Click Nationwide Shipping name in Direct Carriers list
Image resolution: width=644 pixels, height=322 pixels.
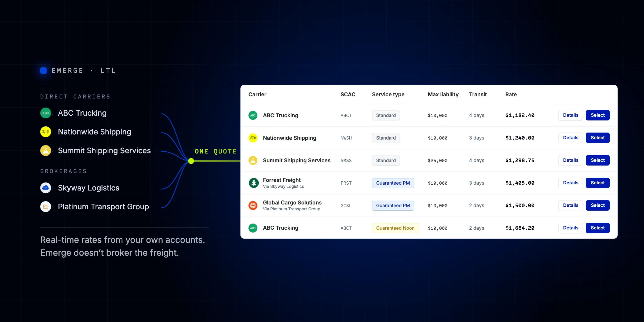point(94,132)
